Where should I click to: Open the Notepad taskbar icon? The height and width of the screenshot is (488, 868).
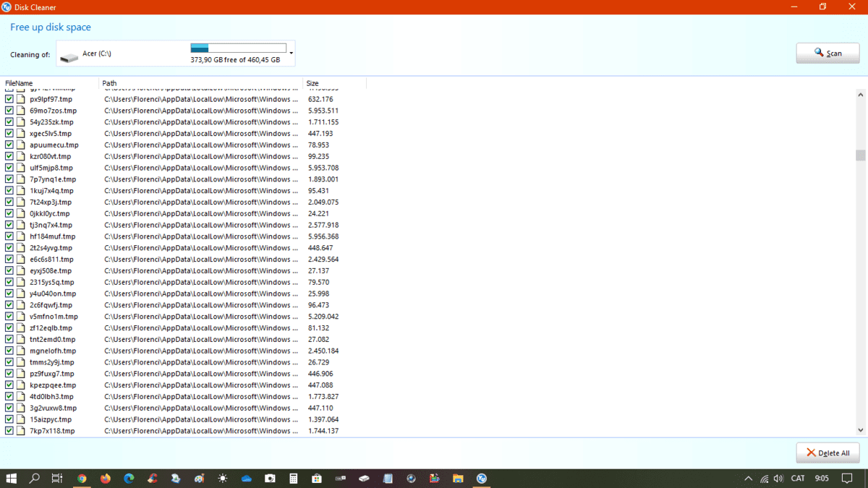click(x=387, y=479)
